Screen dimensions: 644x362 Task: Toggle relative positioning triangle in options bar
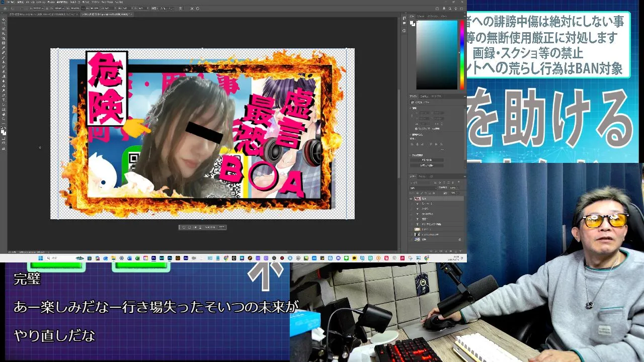47,9
